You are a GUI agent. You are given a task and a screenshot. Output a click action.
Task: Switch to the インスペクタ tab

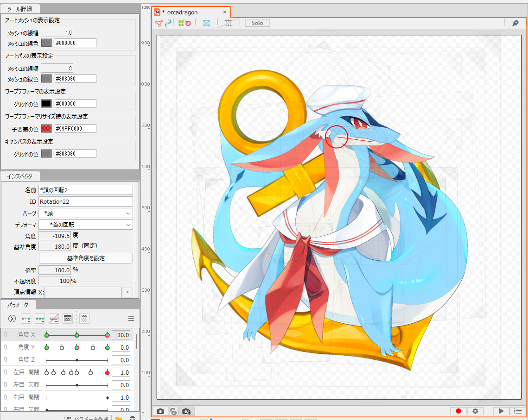(x=19, y=176)
